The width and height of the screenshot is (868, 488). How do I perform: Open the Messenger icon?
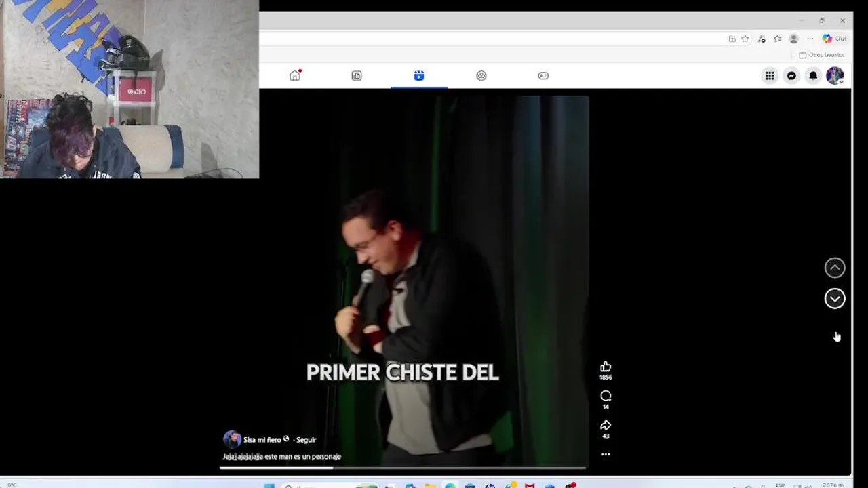[791, 75]
